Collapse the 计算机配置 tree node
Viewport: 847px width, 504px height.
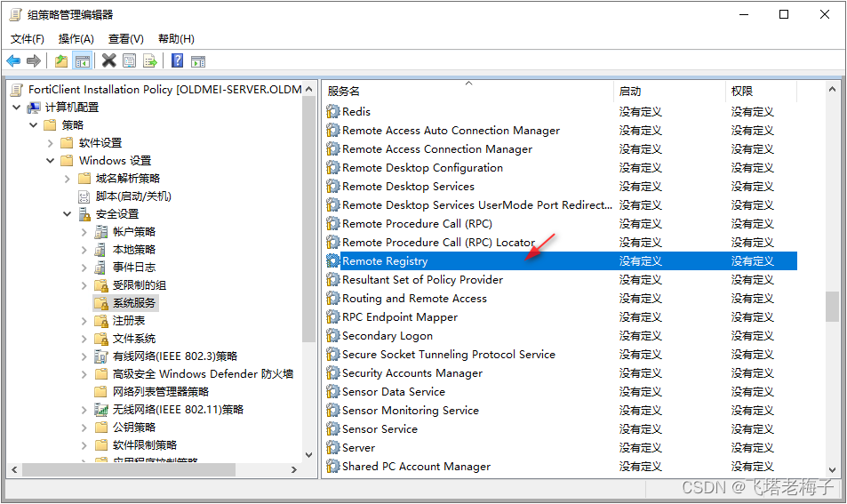click(17, 108)
